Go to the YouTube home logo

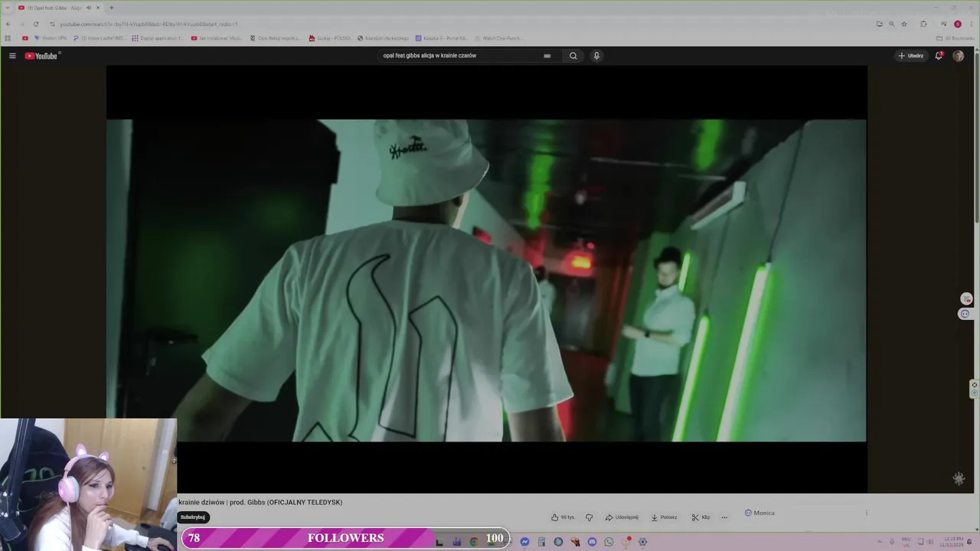tap(41, 56)
